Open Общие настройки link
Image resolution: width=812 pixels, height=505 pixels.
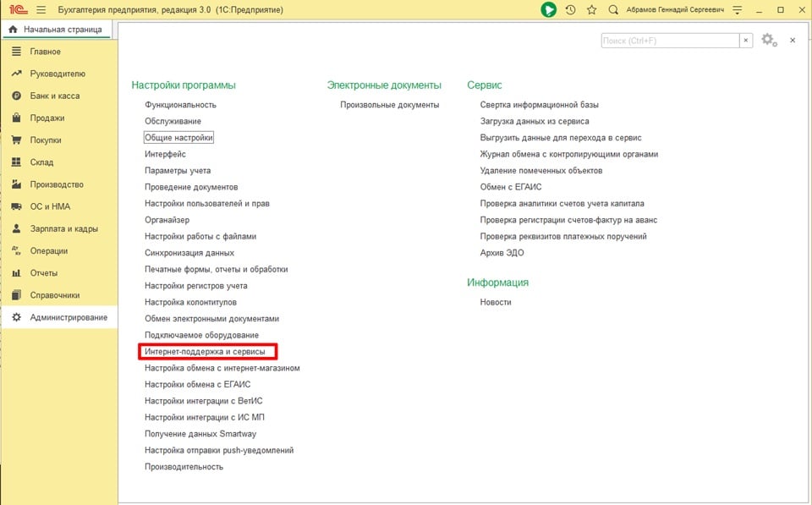tap(178, 137)
